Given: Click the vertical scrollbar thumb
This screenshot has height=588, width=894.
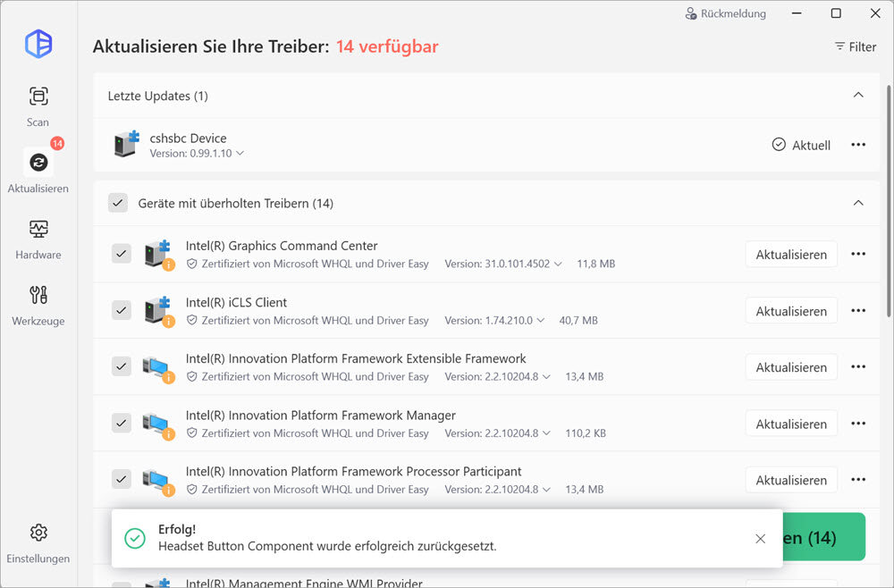Looking at the screenshot, I should tap(889, 200).
